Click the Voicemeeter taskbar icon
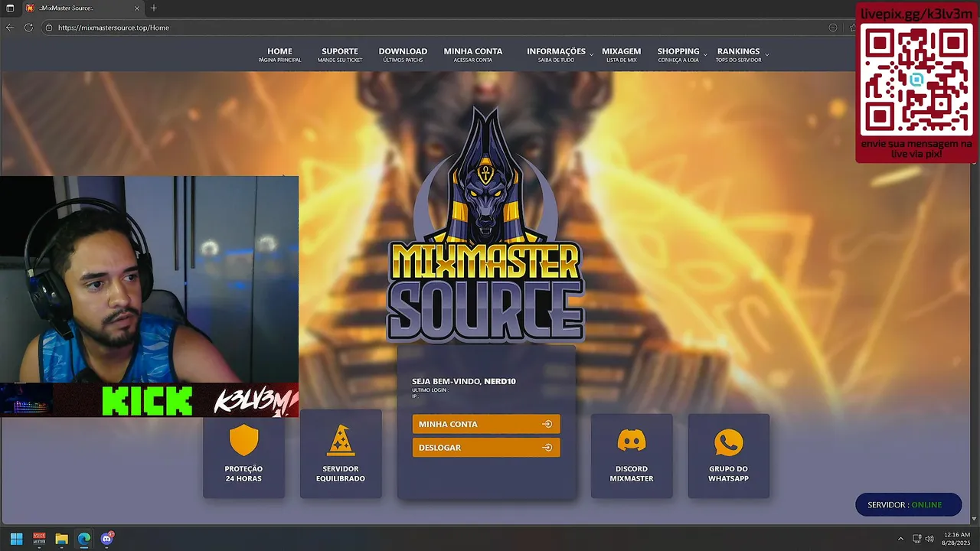This screenshot has width=980, height=551. point(39,539)
